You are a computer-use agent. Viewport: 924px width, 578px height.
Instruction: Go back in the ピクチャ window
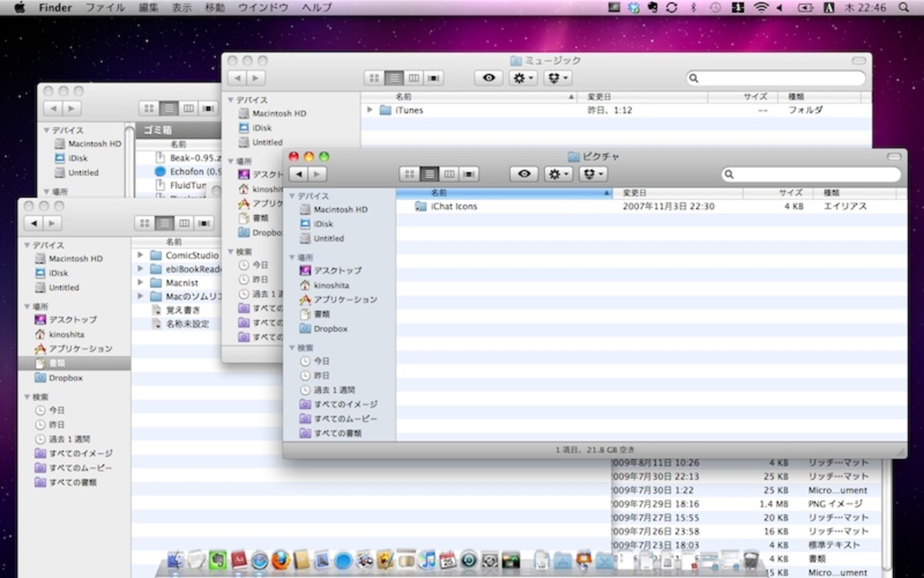coord(299,175)
